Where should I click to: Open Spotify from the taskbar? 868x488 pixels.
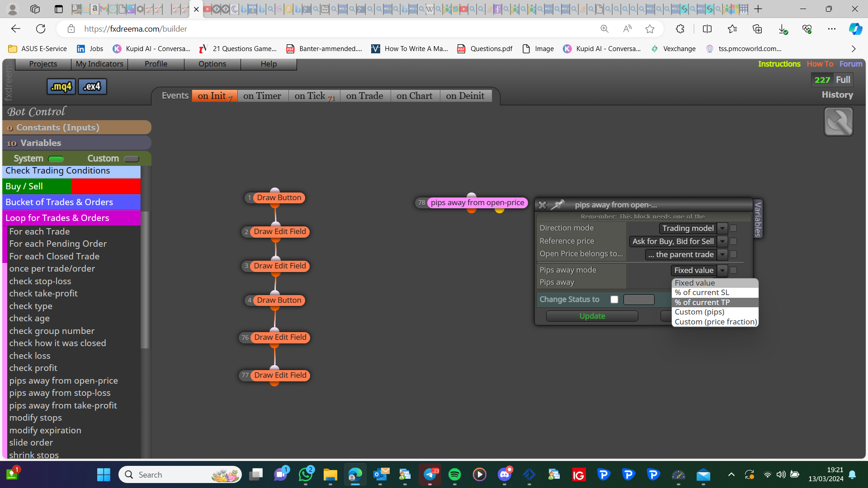(454, 474)
